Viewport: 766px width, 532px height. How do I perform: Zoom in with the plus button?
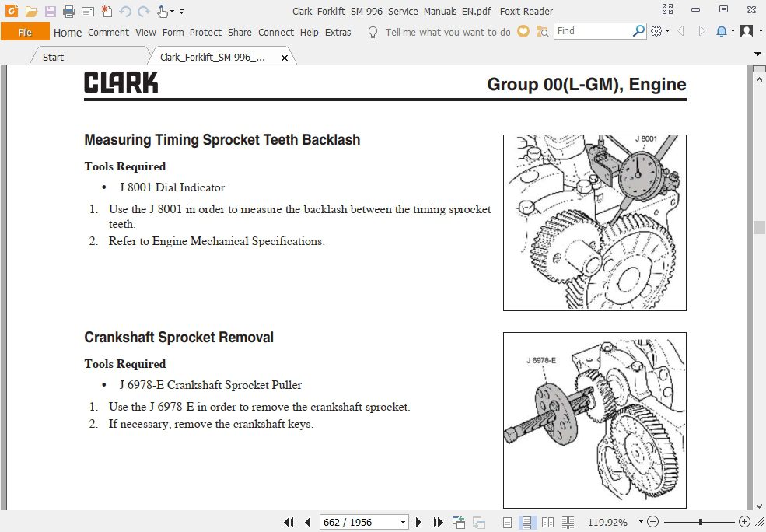point(744,522)
